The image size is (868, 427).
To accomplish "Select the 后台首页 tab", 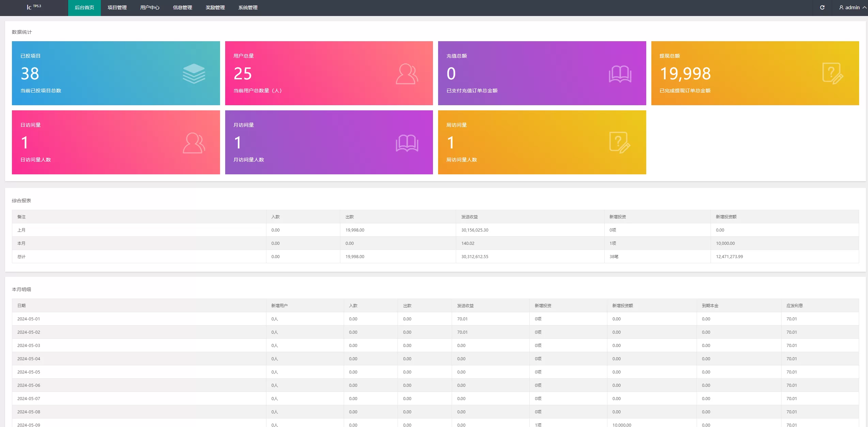I will [84, 7].
